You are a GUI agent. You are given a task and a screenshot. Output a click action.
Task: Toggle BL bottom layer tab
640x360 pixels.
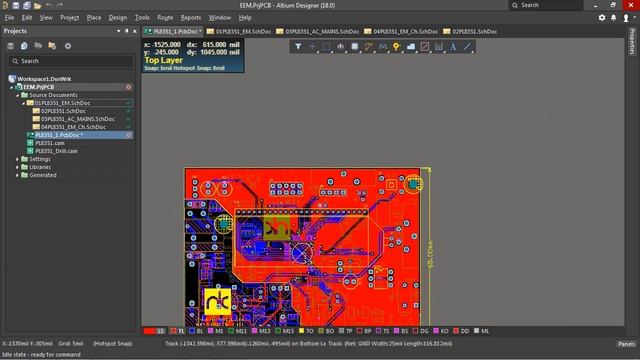coord(196,331)
